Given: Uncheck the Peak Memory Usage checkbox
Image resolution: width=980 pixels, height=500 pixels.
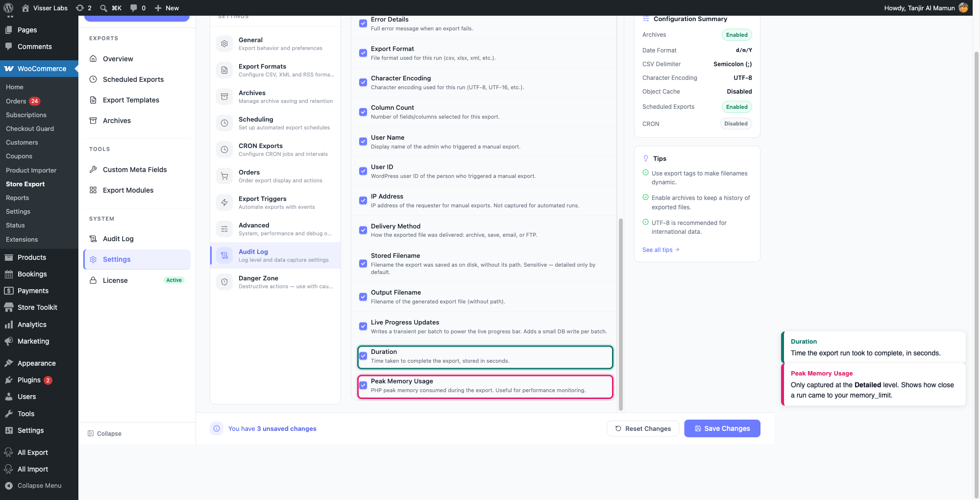Looking at the screenshot, I should point(363,385).
